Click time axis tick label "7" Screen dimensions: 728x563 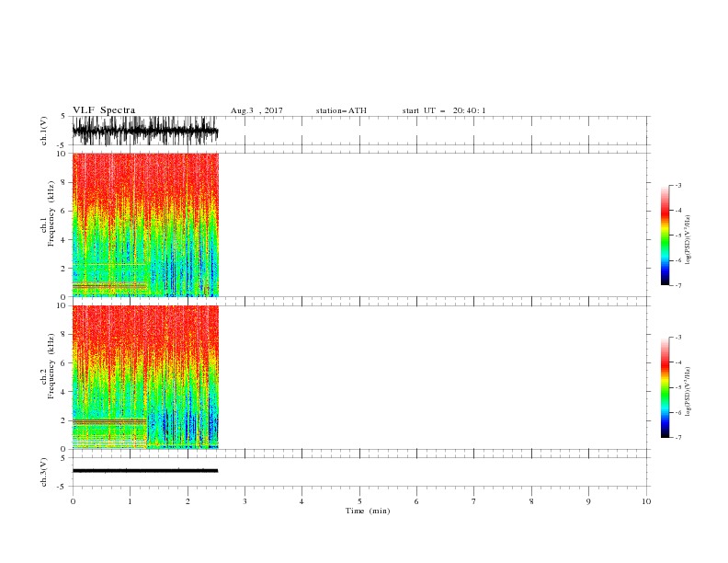point(474,501)
